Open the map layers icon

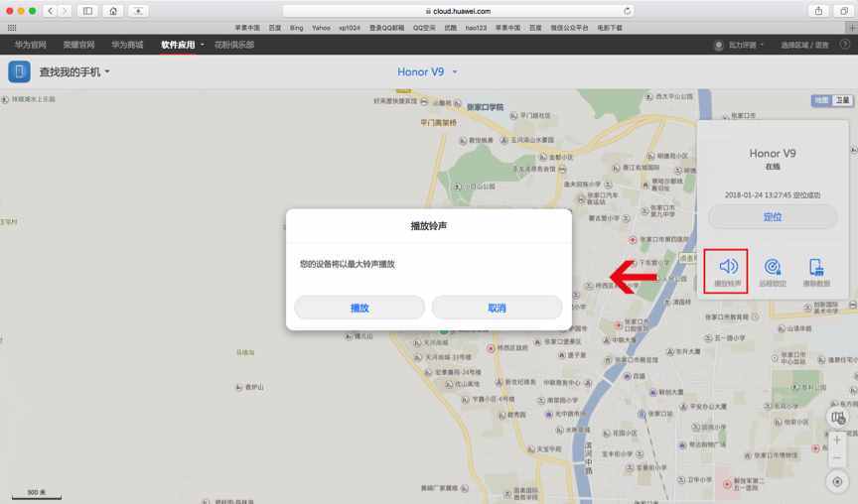click(838, 418)
